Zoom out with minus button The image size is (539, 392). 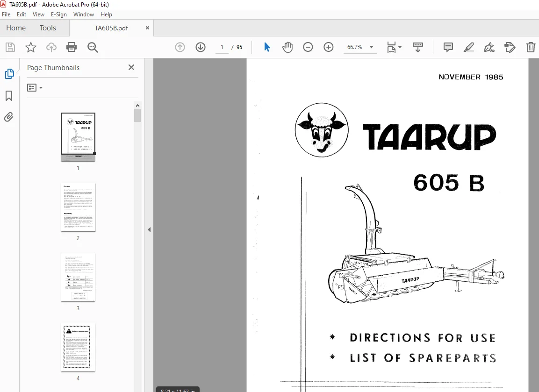[308, 47]
